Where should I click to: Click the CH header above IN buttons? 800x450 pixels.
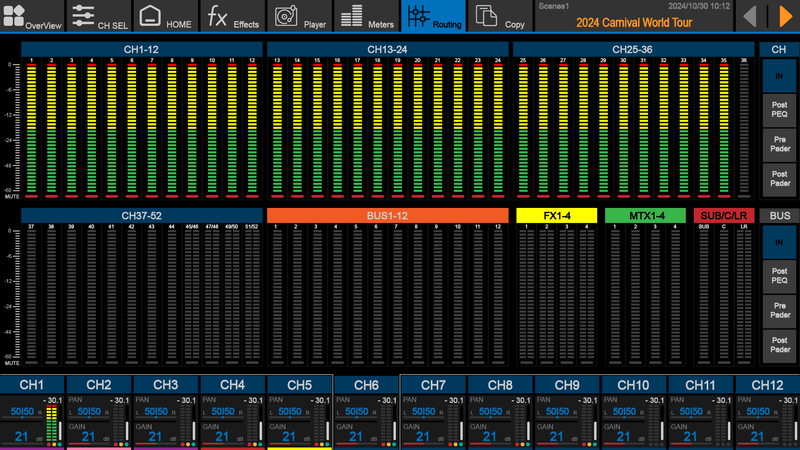tap(779, 49)
